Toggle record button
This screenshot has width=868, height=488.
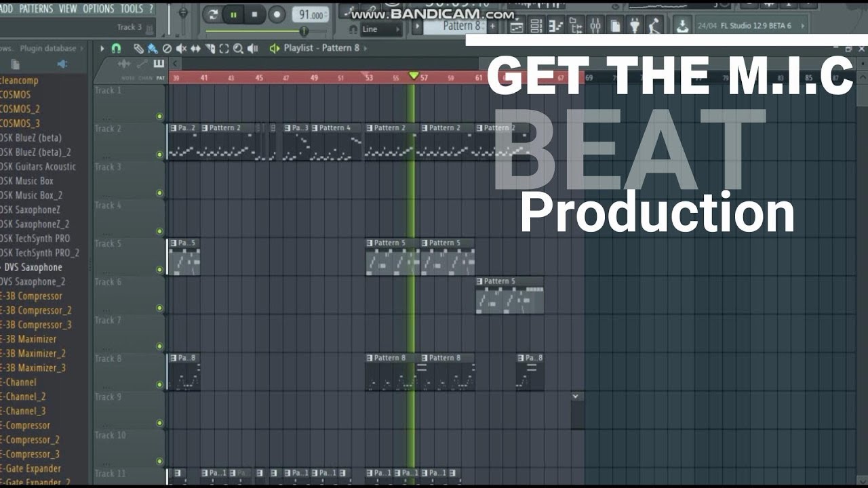coord(277,14)
